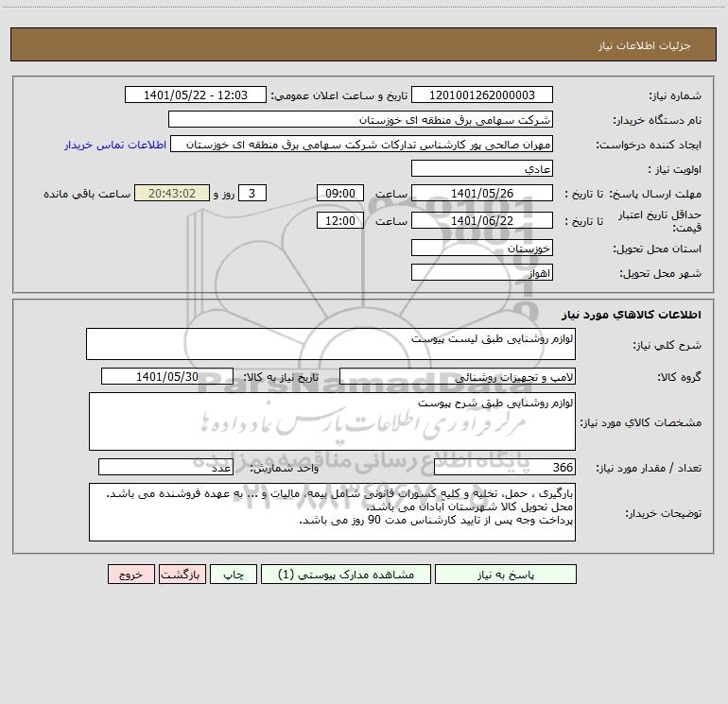Click the priority field عادي
Viewport: 728px width, 704px height.
[482, 168]
